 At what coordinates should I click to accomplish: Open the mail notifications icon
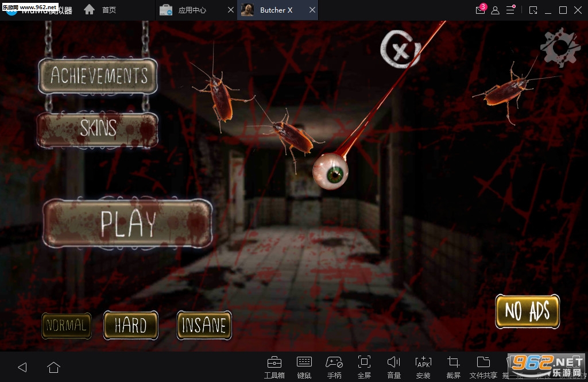pos(481,10)
